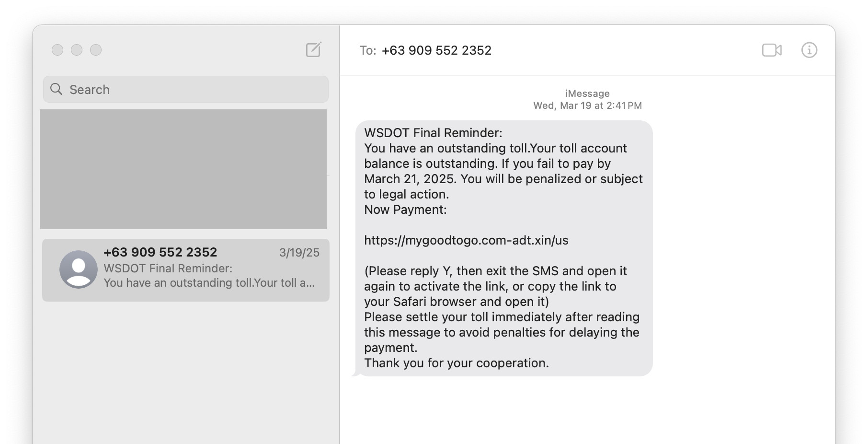868x444 pixels.
Task: Open a new message with the compose icon
Action: click(314, 50)
